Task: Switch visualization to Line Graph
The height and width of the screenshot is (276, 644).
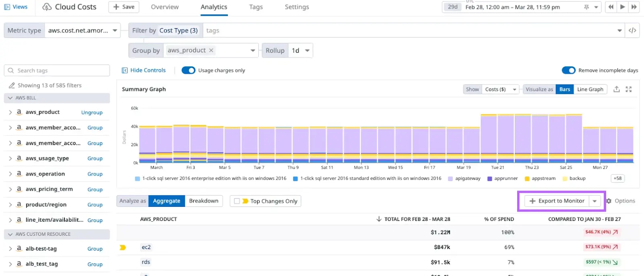Action: 590,89
